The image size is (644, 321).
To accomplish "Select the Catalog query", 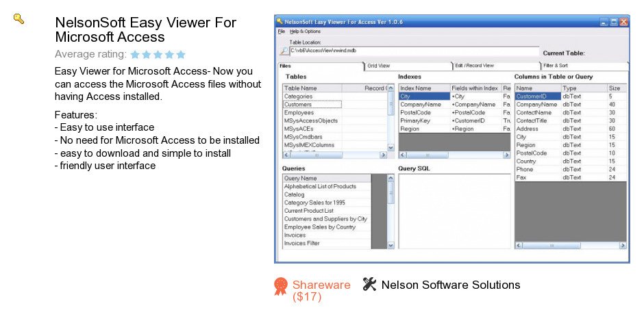I will coord(327,194).
